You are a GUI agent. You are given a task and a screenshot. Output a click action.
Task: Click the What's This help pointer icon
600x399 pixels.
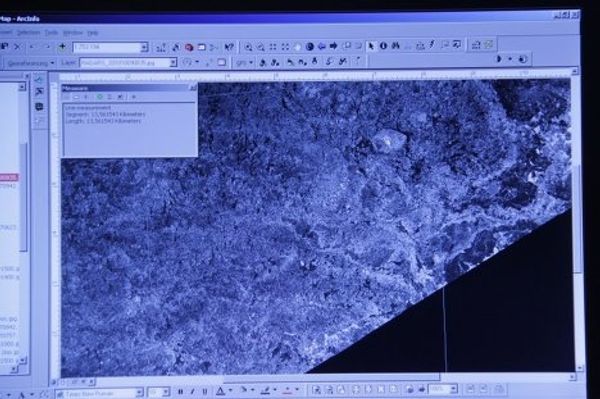click(229, 47)
